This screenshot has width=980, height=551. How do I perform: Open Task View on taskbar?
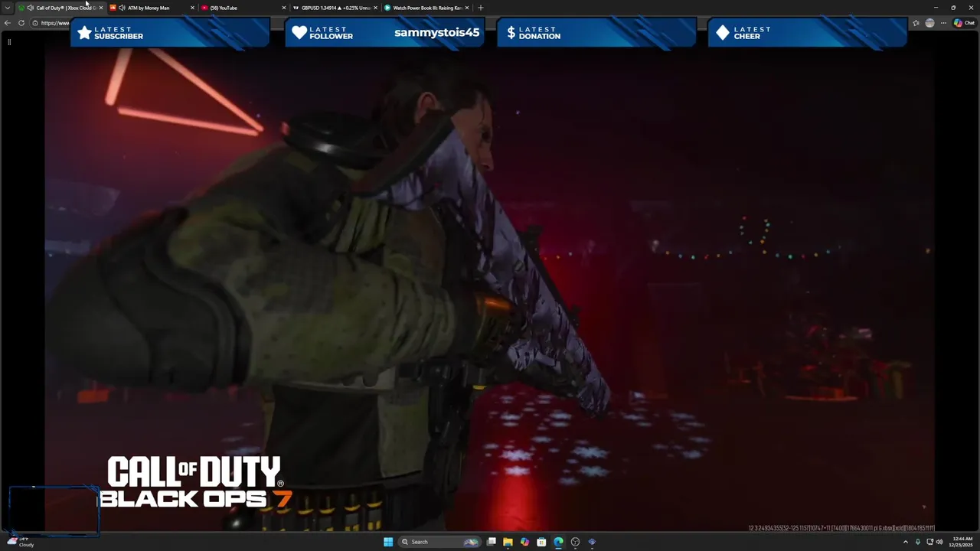click(491, 542)
